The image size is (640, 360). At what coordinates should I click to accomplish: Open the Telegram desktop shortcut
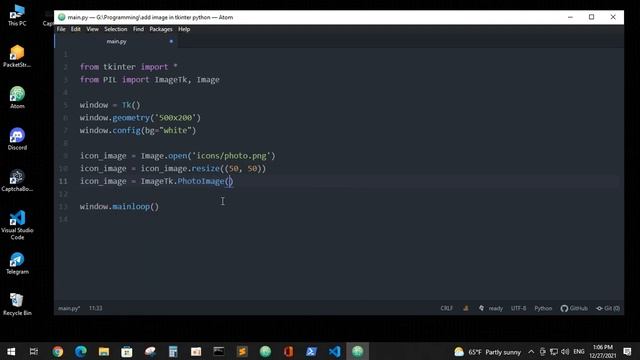[x=17, y=263]
